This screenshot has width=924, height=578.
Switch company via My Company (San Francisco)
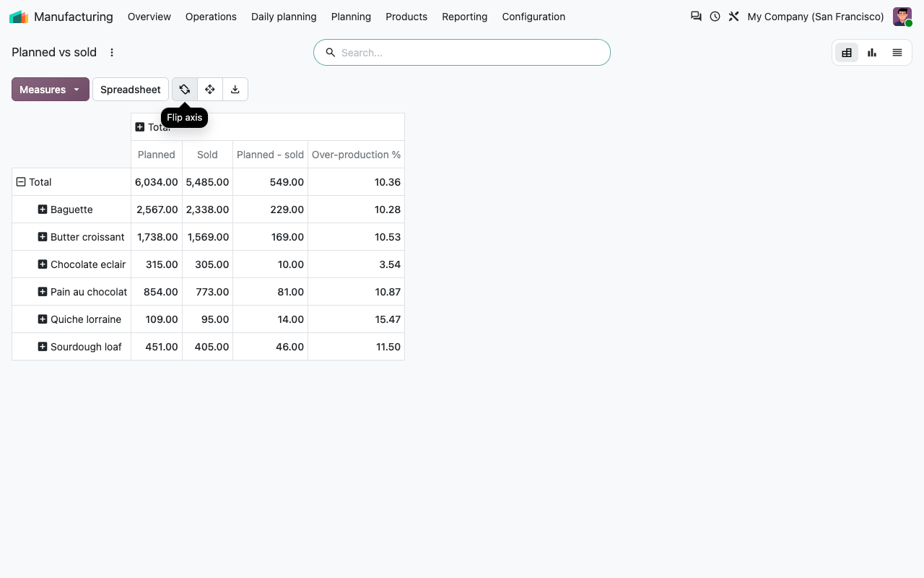click(x=816, y=17)
